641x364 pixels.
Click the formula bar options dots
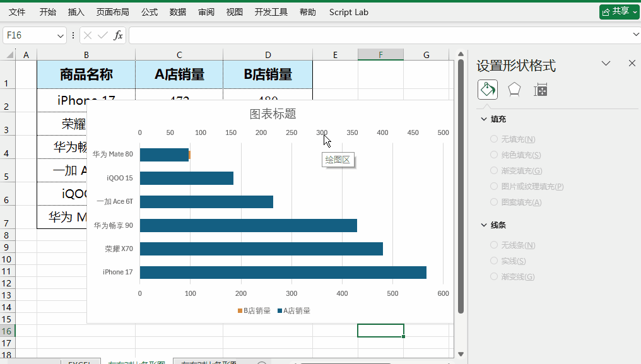point(73,35)
